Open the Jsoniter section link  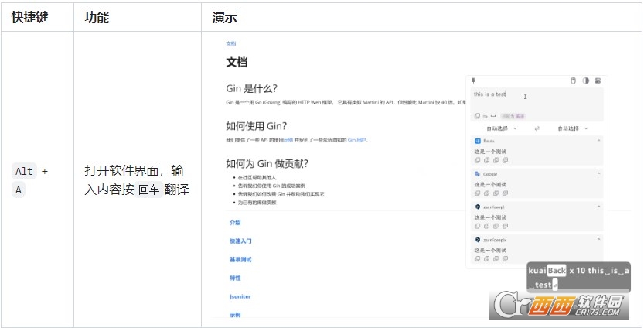point(240,296)
